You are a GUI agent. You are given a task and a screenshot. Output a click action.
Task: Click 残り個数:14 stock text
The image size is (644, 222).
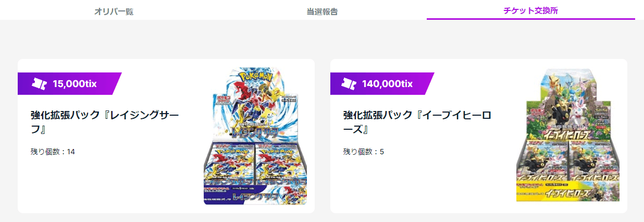53,152
